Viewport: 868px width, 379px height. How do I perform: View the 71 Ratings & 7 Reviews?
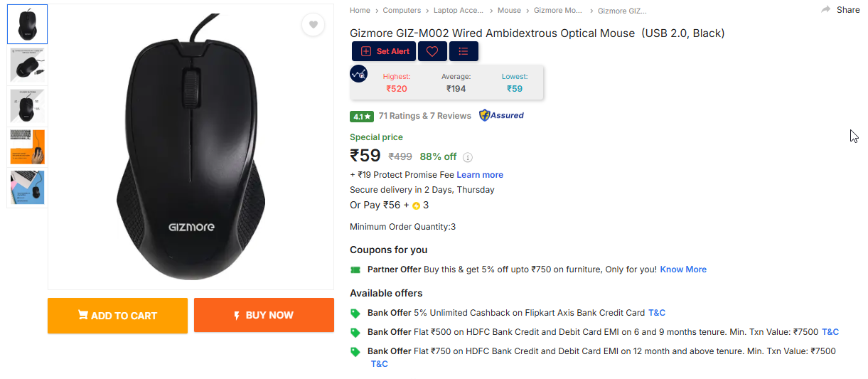[x=425, y=116]
